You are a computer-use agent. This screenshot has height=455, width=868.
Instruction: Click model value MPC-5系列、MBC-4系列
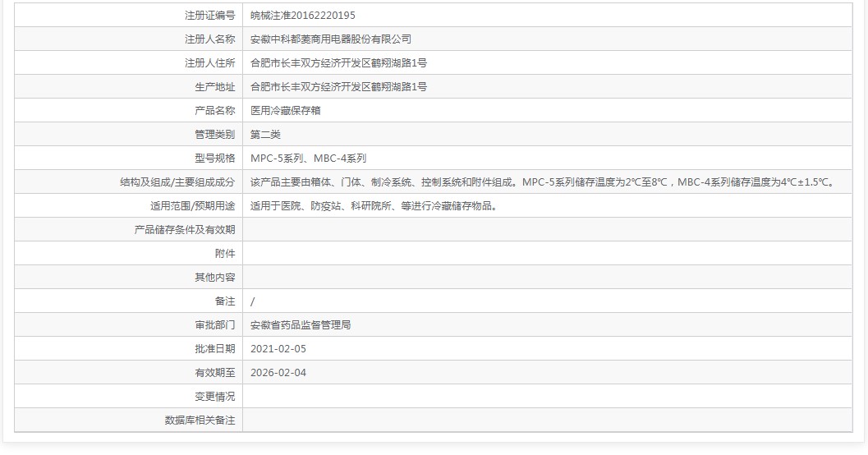[x=308, y=159]
